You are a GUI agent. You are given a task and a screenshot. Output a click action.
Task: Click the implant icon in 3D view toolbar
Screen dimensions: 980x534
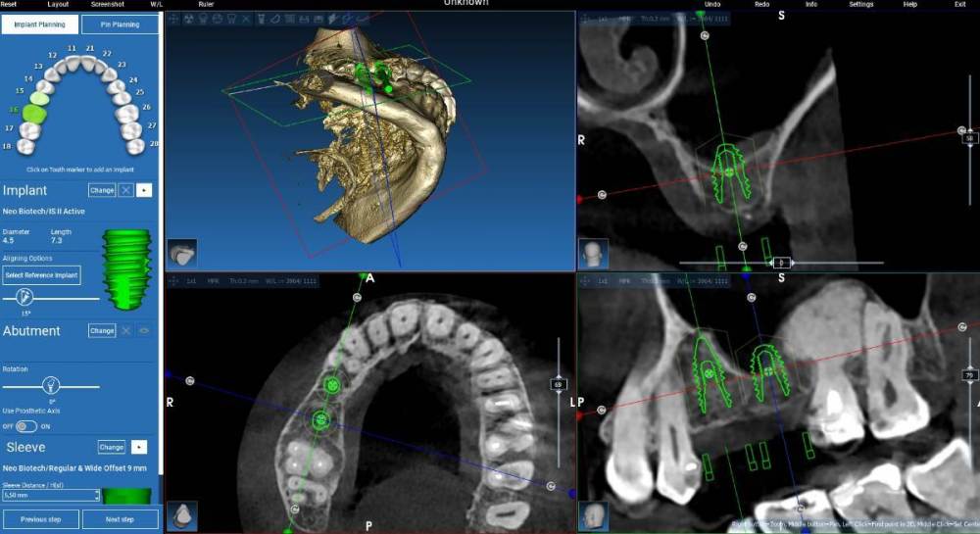tap(262, 19)
